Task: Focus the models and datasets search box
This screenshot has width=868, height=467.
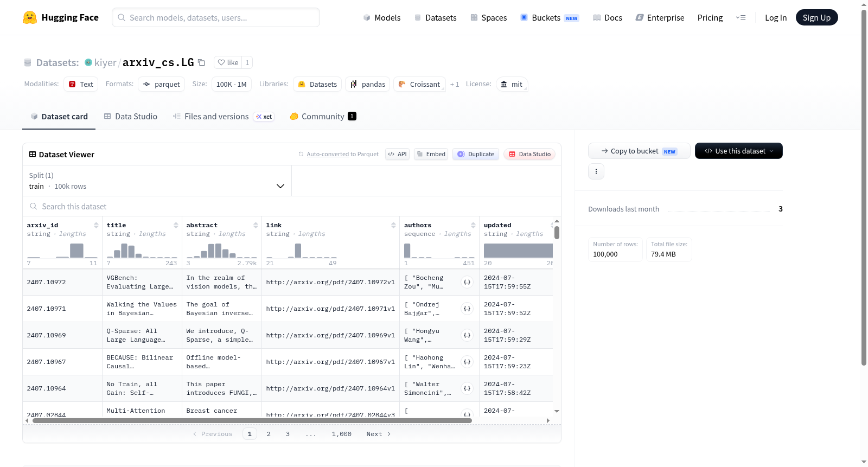Action: [216, 17]
